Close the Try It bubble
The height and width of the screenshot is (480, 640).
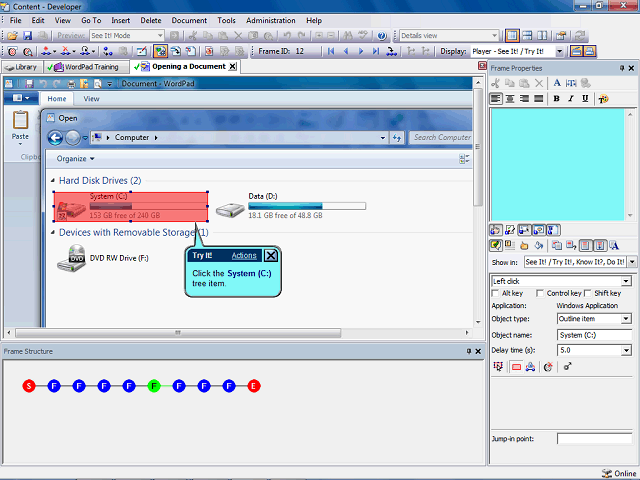coord(271,256)
